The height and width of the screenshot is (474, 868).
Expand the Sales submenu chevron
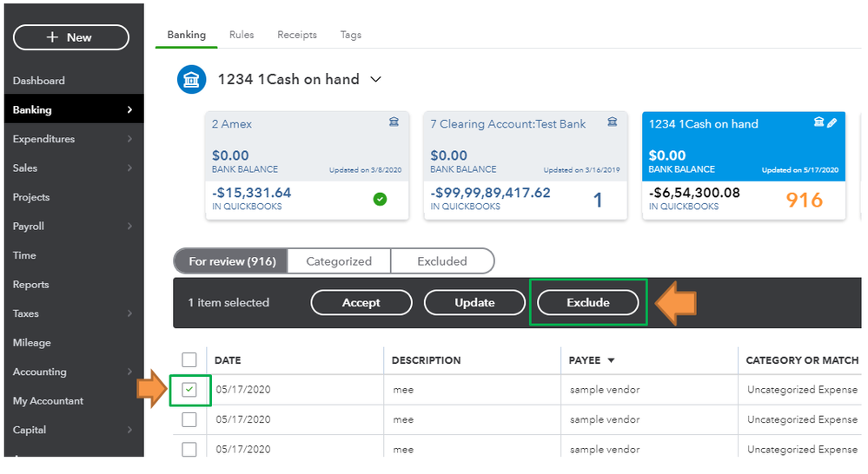(129, 168)
